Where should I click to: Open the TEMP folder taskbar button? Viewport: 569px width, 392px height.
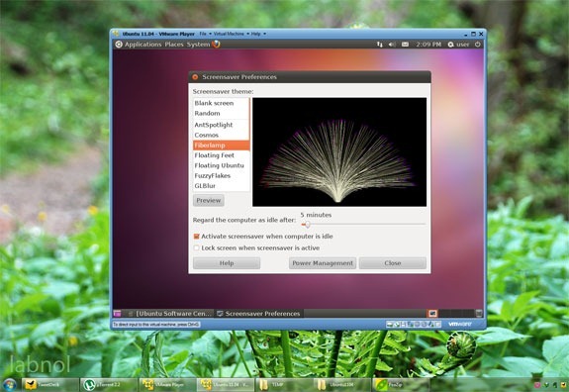(x=285, y=385)
